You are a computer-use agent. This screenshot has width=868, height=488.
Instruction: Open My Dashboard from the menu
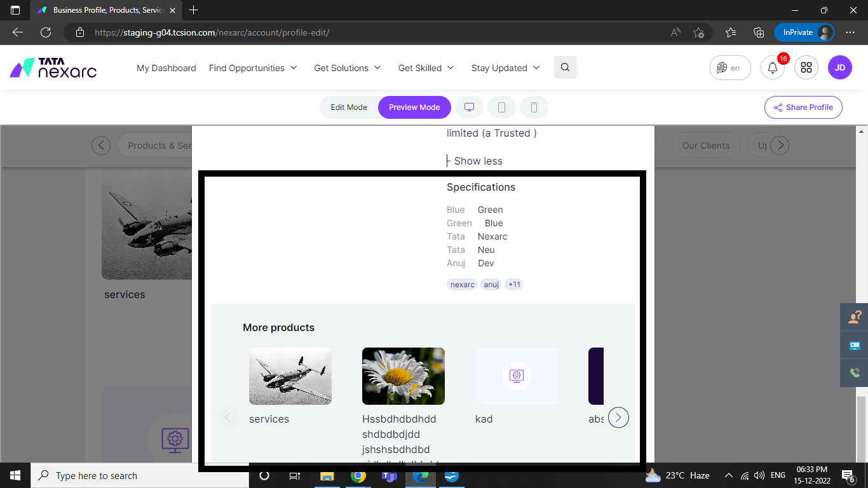click(166, 67)
